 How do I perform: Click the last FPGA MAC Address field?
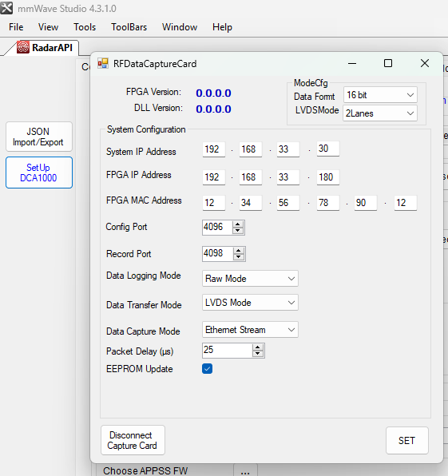click(406, 203)
